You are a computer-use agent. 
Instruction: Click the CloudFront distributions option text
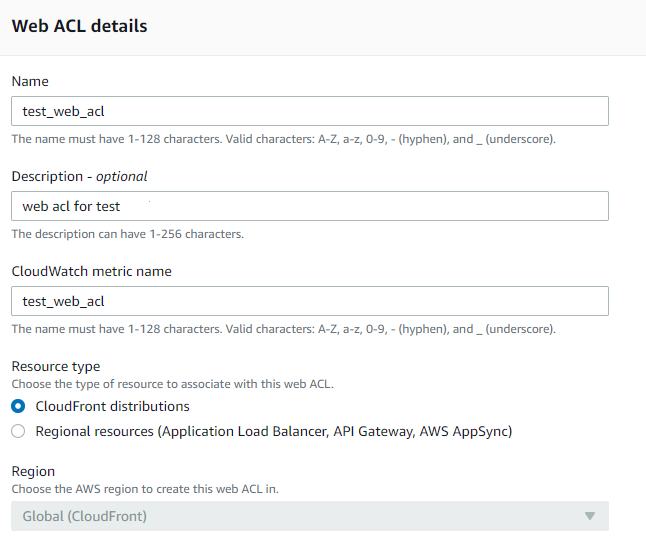point(112,407)
